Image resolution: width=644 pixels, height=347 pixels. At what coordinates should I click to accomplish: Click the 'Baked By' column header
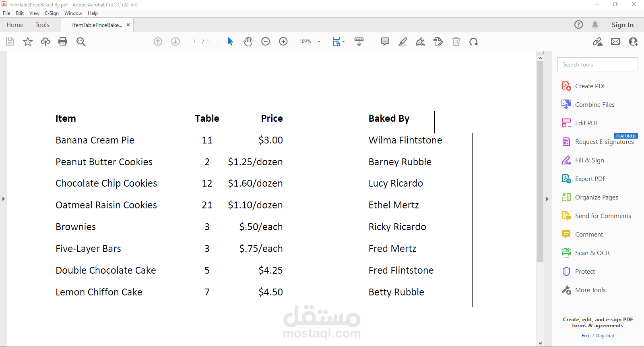389,118
